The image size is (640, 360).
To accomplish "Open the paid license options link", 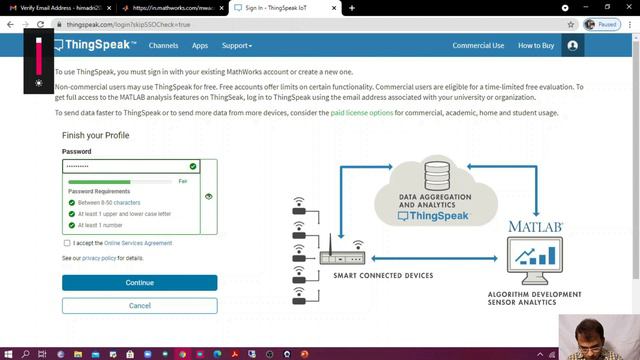I will (x=362, y=113).
